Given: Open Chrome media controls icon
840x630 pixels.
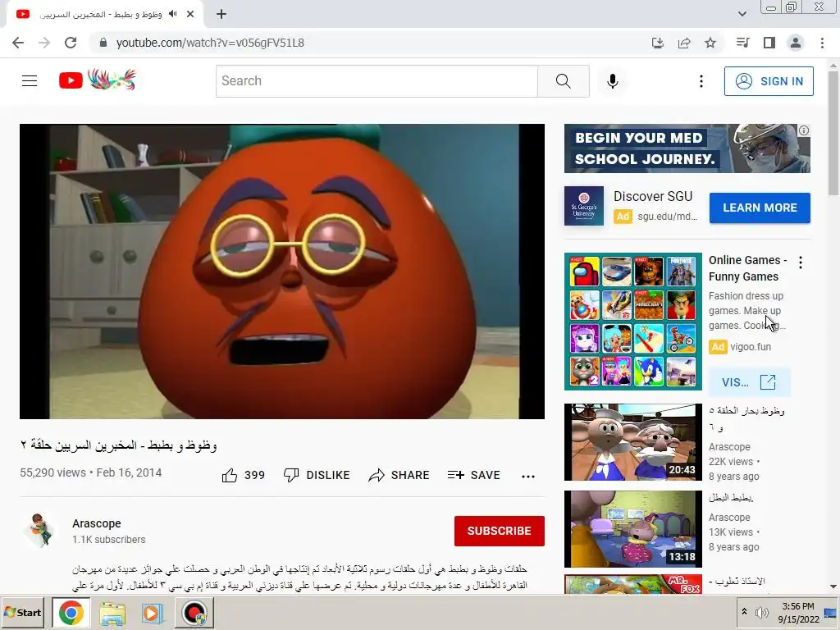Looking at the screenshot, I should pos(742,43).
